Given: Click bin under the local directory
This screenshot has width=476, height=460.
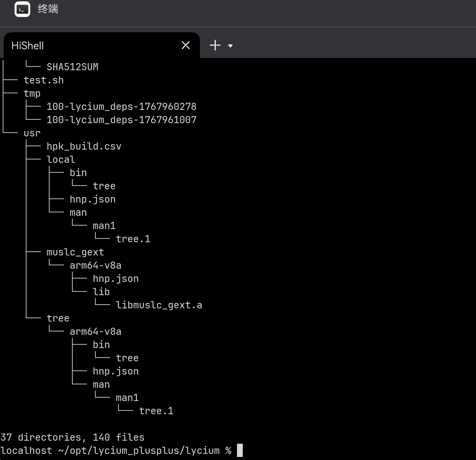Looking at the screenshot, I should (x=78, y=173).
